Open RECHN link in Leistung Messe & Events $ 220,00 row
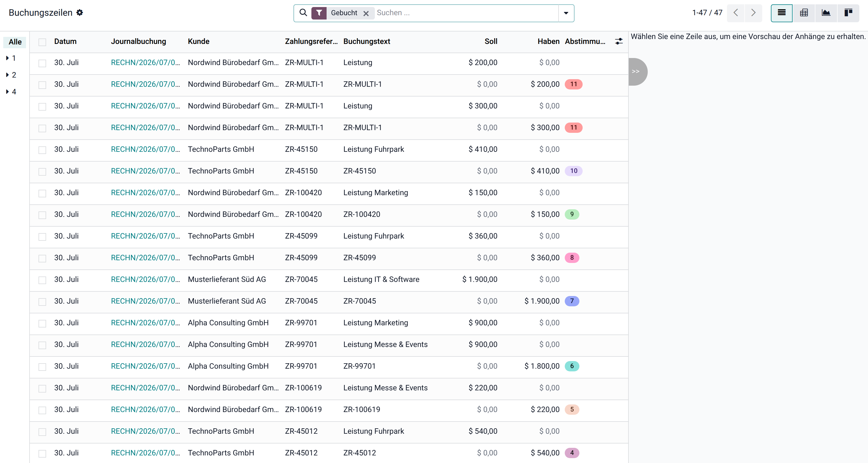 point(146,388)
